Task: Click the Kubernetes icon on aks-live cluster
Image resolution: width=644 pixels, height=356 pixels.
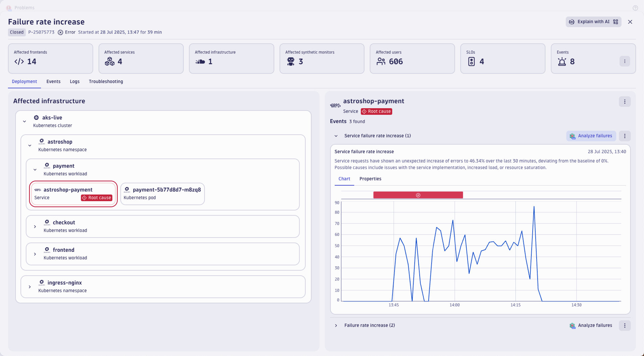Action: point(36,117)
